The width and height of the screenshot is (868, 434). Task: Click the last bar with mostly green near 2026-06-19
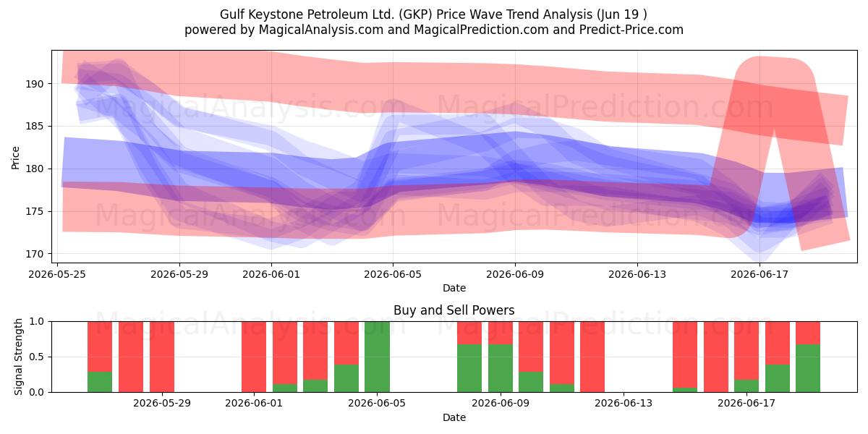(x=808, y=357)
